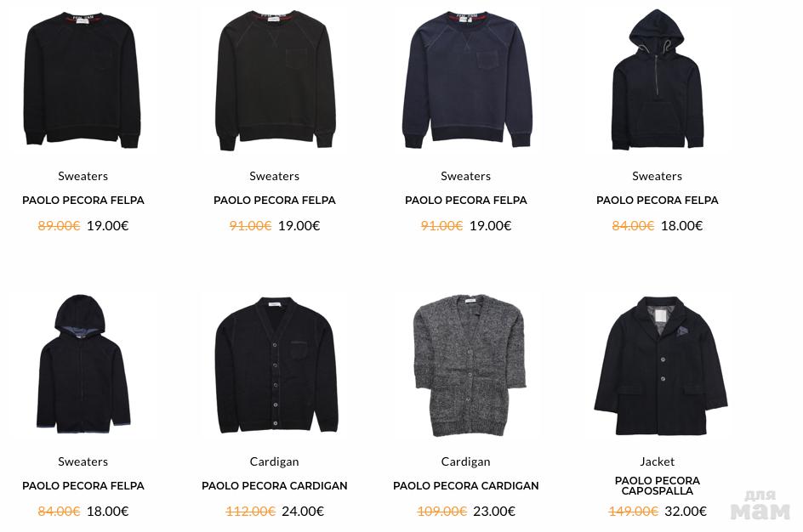
Task: Click the Paolo Pecora Capospalla title
Action: [x=657, y=486]
